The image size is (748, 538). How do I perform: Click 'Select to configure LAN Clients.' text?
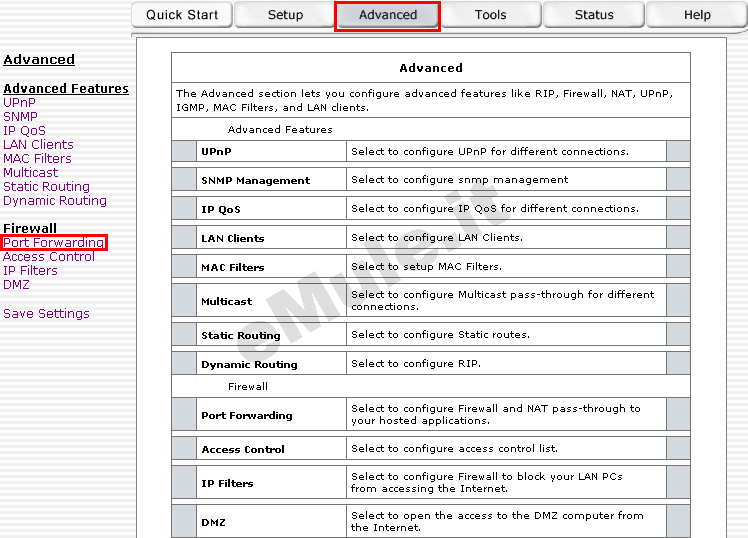tap(437, 238)
